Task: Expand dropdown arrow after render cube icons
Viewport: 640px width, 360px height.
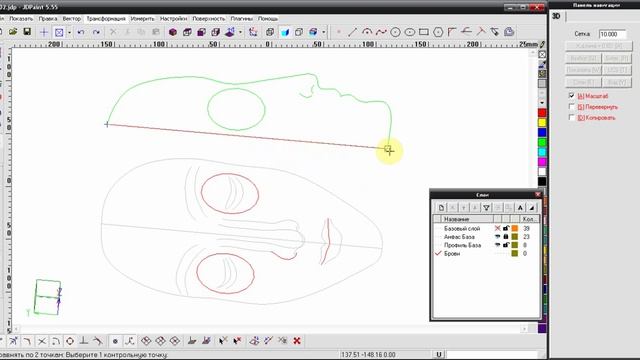Action: [x=324, y=32]
